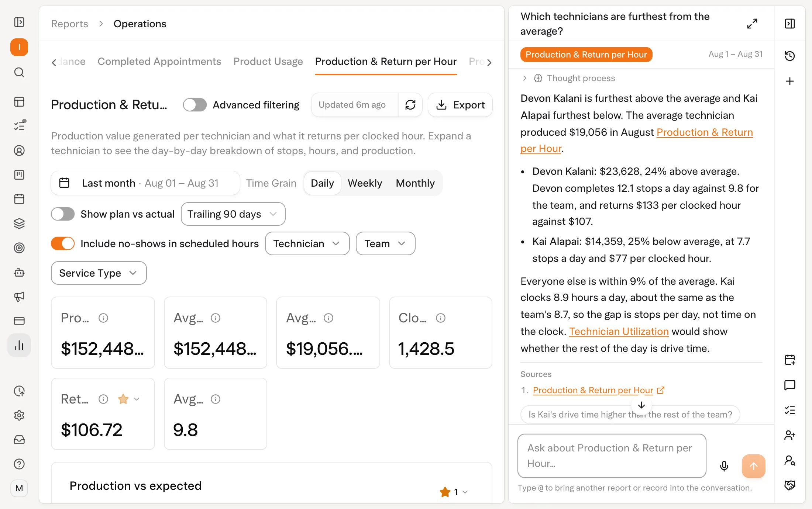Open the search icon in left sidebar
Viewport: 812px width, 509px height.
[19, 72]
